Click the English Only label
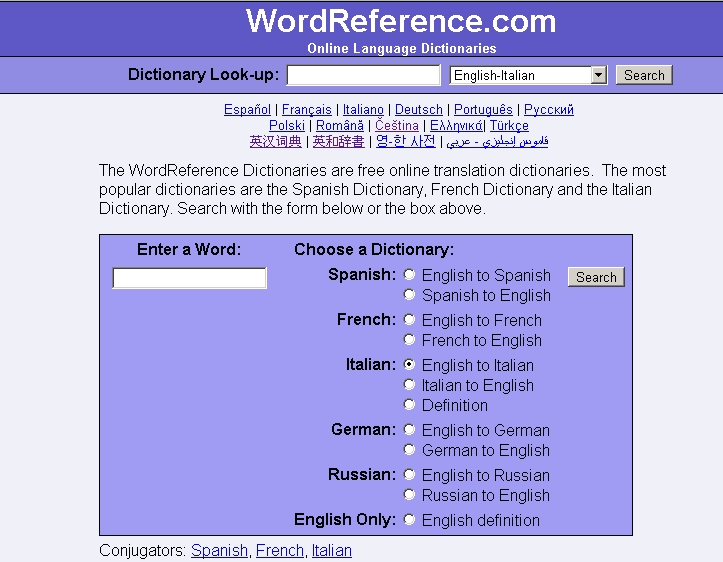The height and width of the screenshot is (562, 723). 345,520
